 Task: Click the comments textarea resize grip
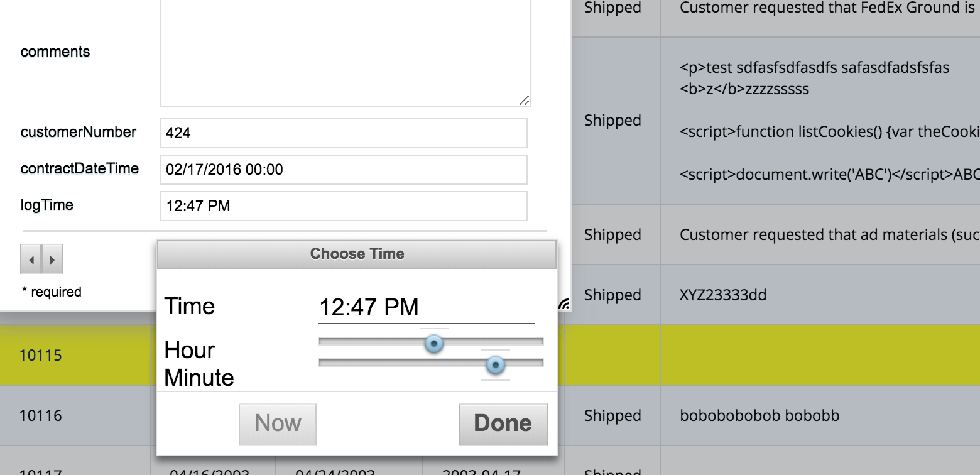click(524, 100)
